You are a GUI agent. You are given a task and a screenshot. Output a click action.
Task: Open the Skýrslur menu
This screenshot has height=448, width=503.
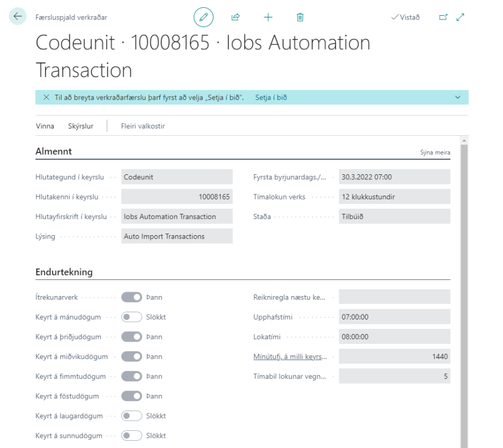[80, 126]
